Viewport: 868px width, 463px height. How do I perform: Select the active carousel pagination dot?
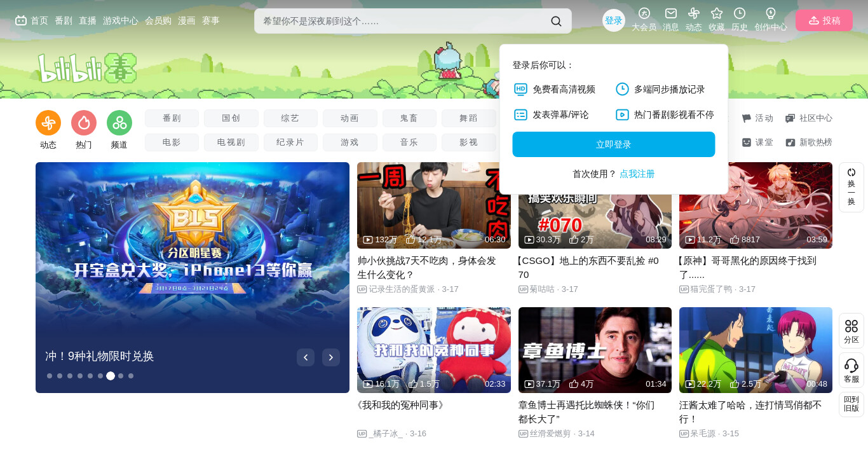tap(111, 376)
